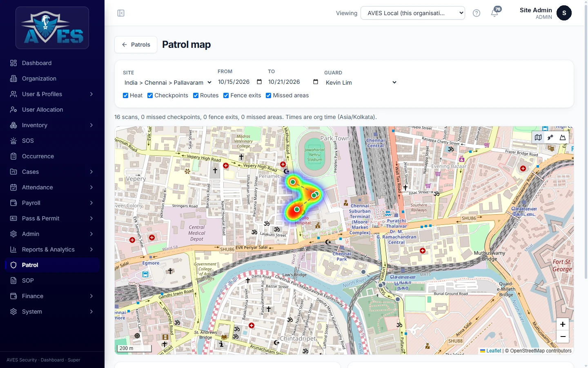Toggle the Missed areas checkbox

(269, 95)
